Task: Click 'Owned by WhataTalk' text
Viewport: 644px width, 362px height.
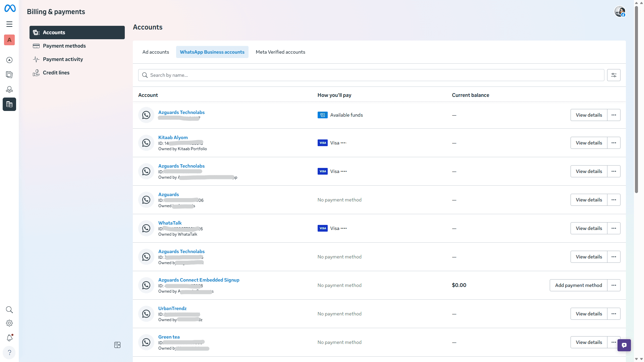Action: coord(178,234)
